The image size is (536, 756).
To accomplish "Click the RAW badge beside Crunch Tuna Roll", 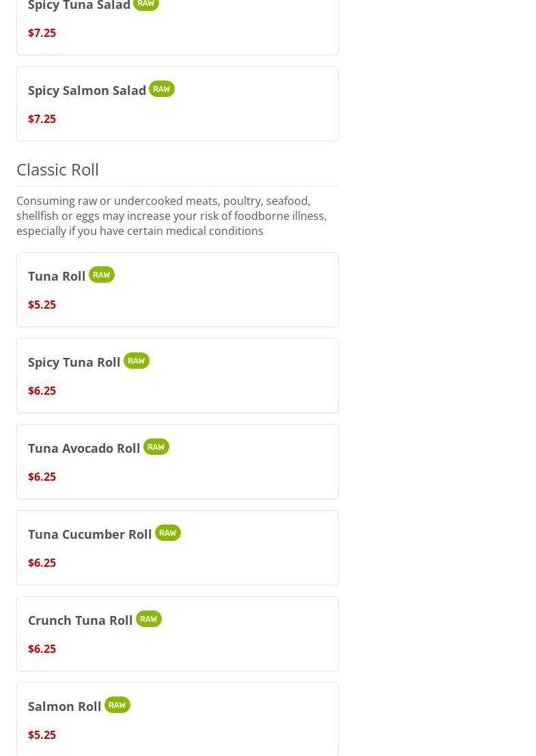I will pos(148,619).
